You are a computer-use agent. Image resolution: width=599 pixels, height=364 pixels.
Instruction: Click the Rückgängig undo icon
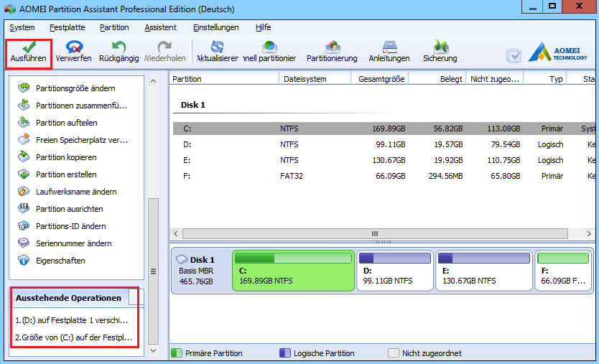click(119, 47)
